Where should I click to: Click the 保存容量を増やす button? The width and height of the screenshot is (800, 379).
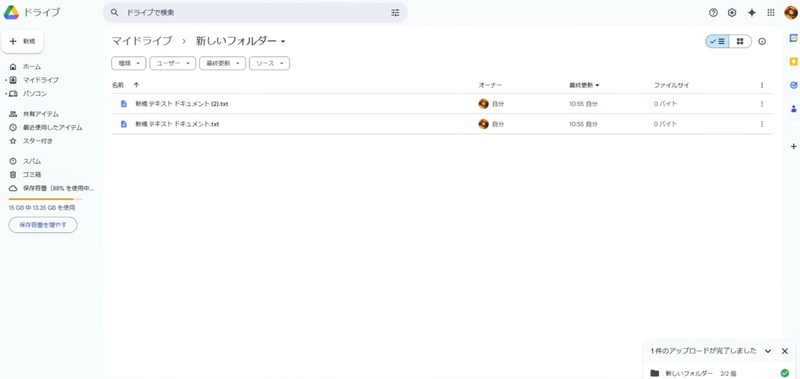click(x=43, y=224)
